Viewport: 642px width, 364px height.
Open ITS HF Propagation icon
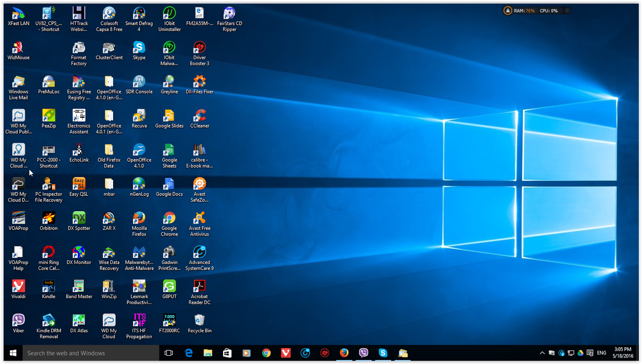coord(139,327)
